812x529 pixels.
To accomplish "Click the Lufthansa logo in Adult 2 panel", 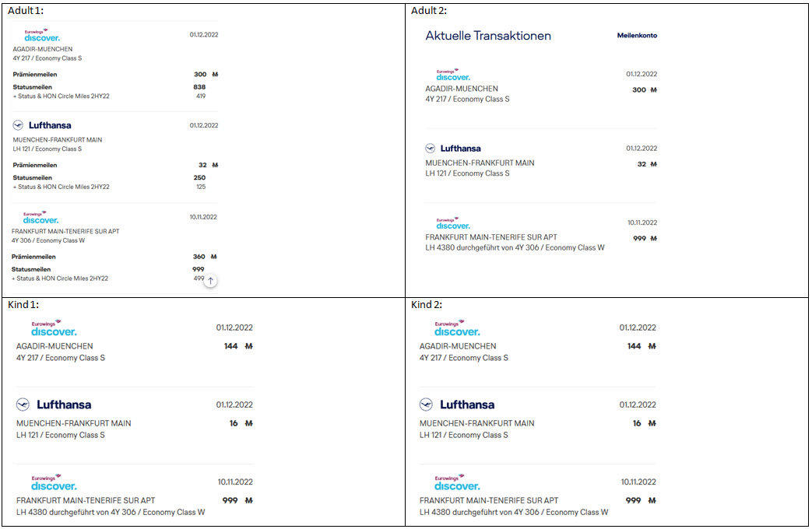I will click(453, 149).
